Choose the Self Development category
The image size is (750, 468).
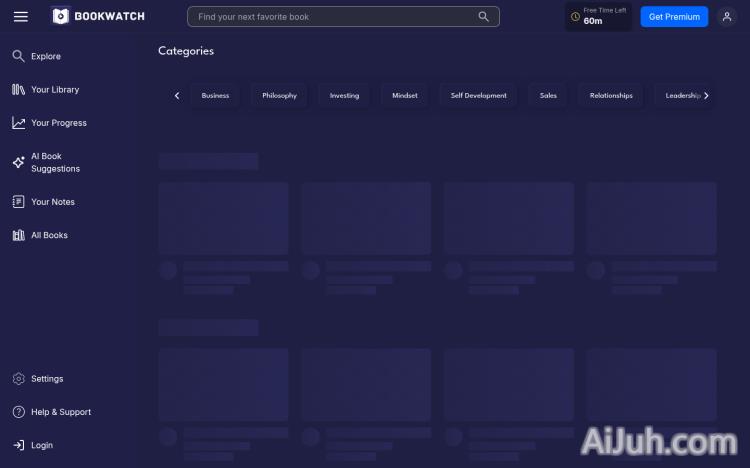(x=478, y=96)
